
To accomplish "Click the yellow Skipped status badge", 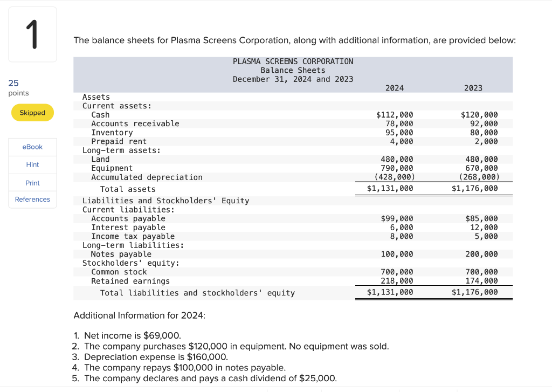I will click(32, 113).
